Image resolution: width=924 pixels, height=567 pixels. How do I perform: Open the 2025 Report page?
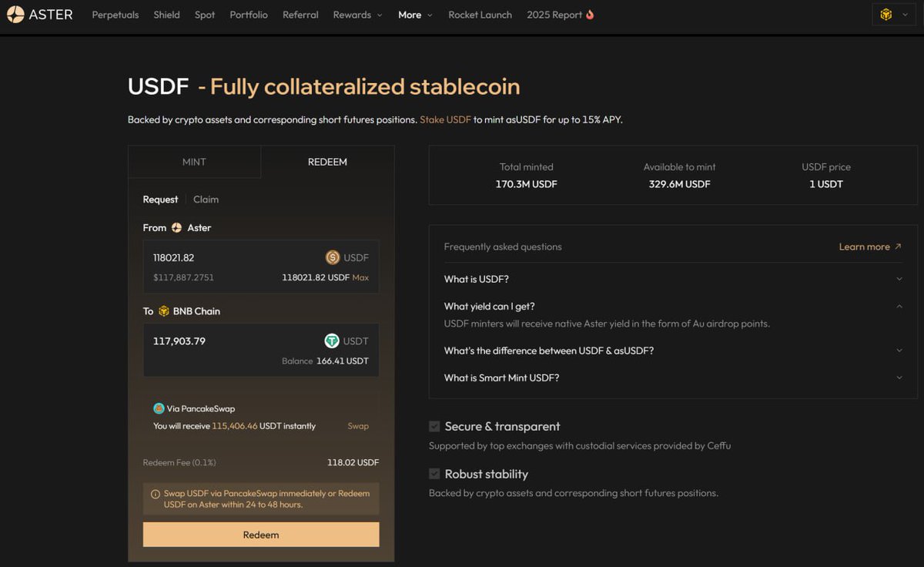click(554, 15)
